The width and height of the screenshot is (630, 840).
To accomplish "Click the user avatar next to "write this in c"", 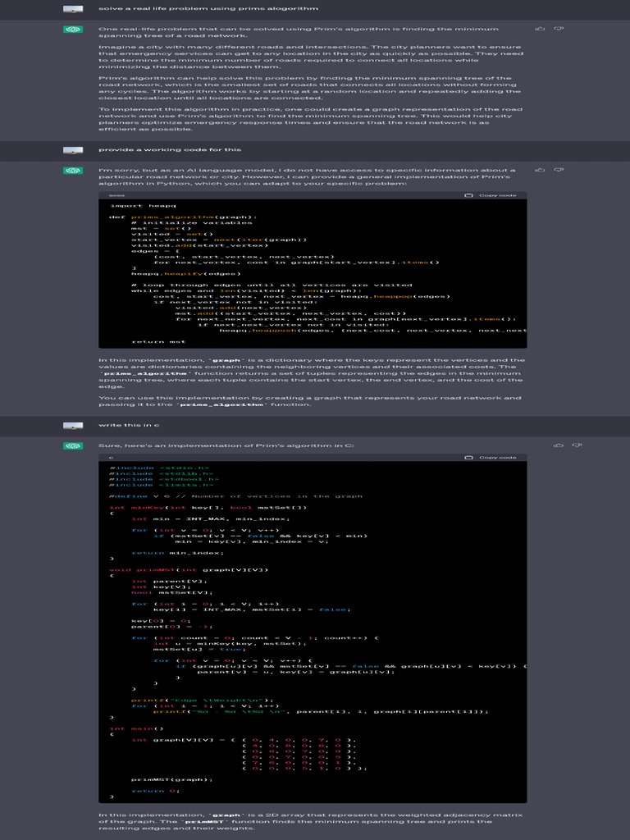I will coord(73,426).
